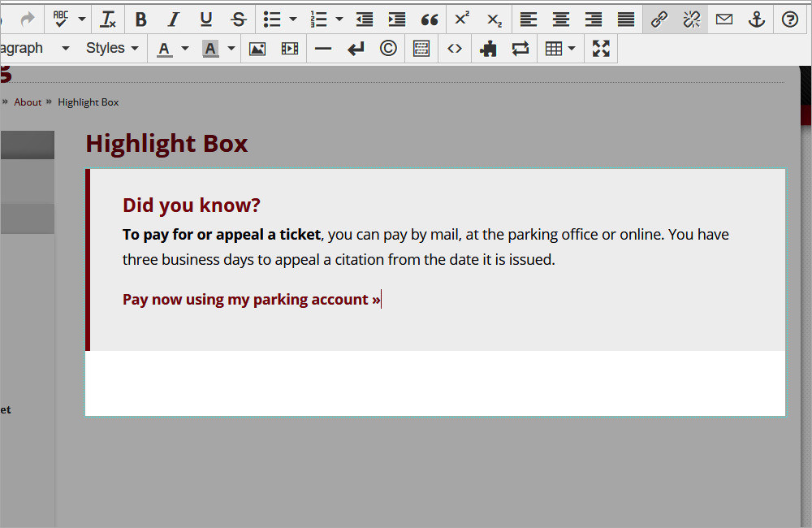Insert special character copyright icon
The width and height of the screenshot is (812, 528).
388,49
